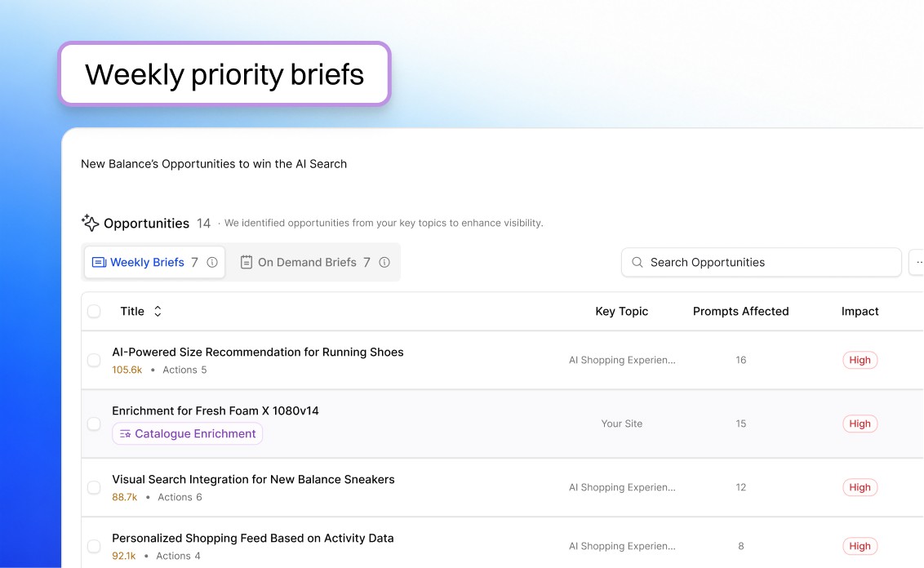Switch to the On Demand Briefs tab
Screen dimensions: 924x568
click(315, 262)
